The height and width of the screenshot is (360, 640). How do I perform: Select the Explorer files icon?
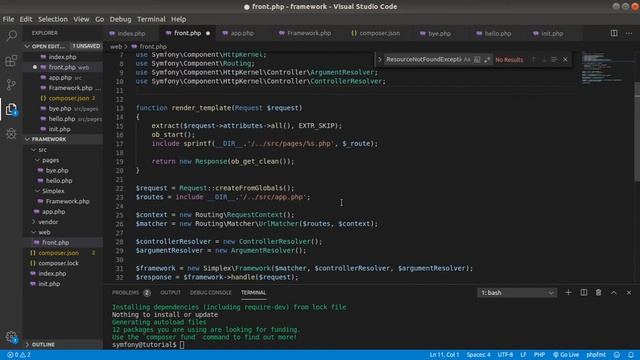point(11,109)
